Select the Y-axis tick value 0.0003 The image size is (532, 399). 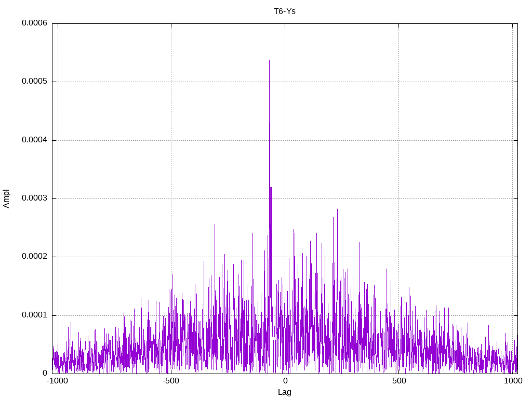[x=35, y=198]
